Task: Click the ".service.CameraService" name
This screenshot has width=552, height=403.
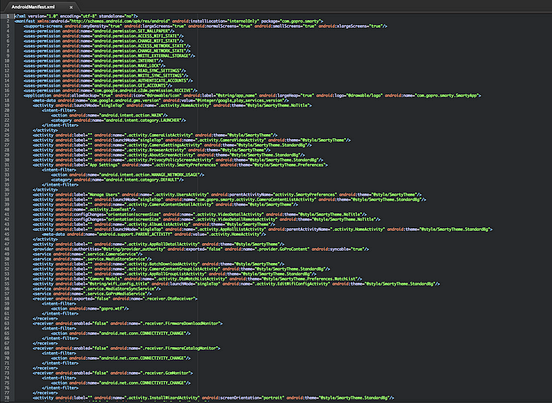Action: point(111,254)
